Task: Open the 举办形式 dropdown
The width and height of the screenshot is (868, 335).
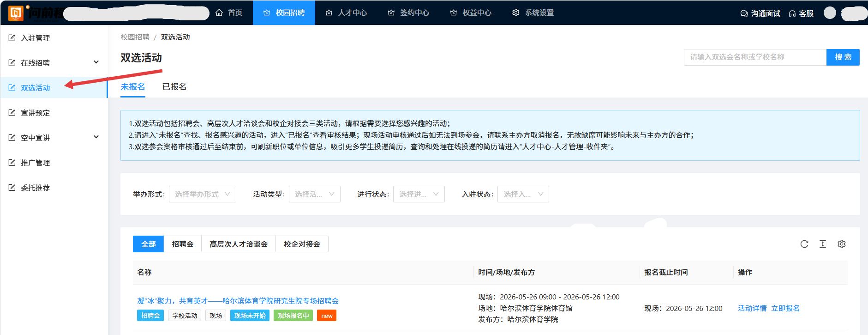Action: point(203,194)
